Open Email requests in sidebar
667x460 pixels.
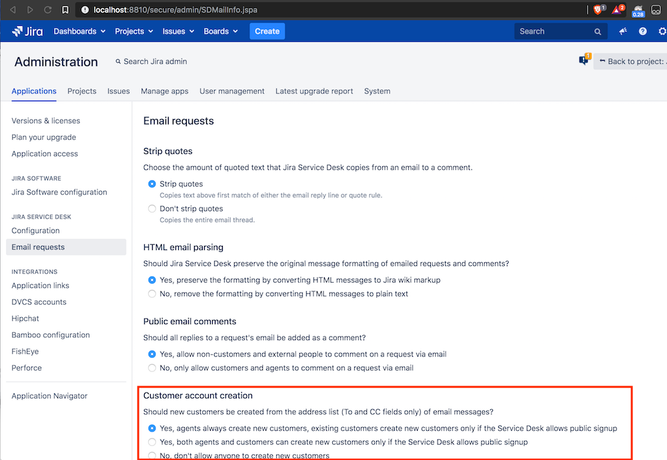click(66, 247)
